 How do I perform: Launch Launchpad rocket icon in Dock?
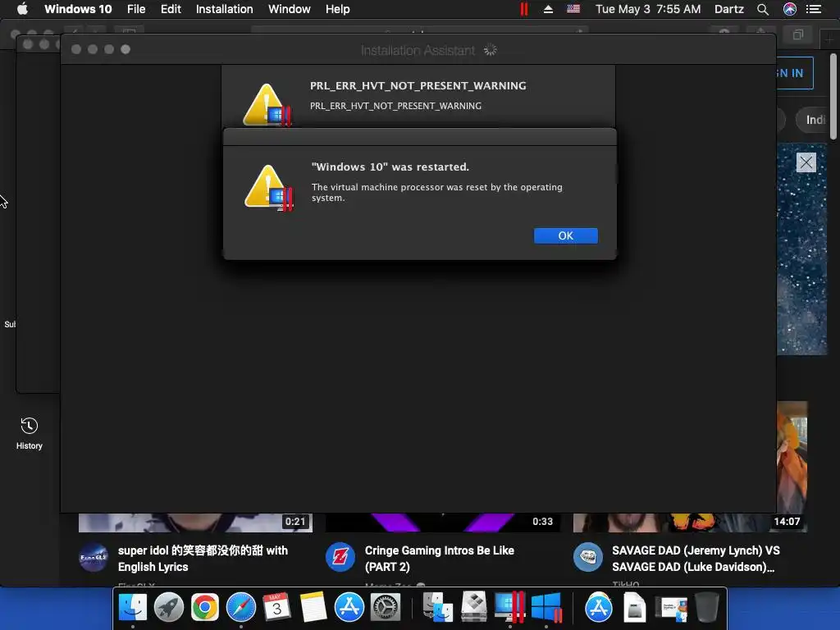pyautogui.click(x=169, y=607)
